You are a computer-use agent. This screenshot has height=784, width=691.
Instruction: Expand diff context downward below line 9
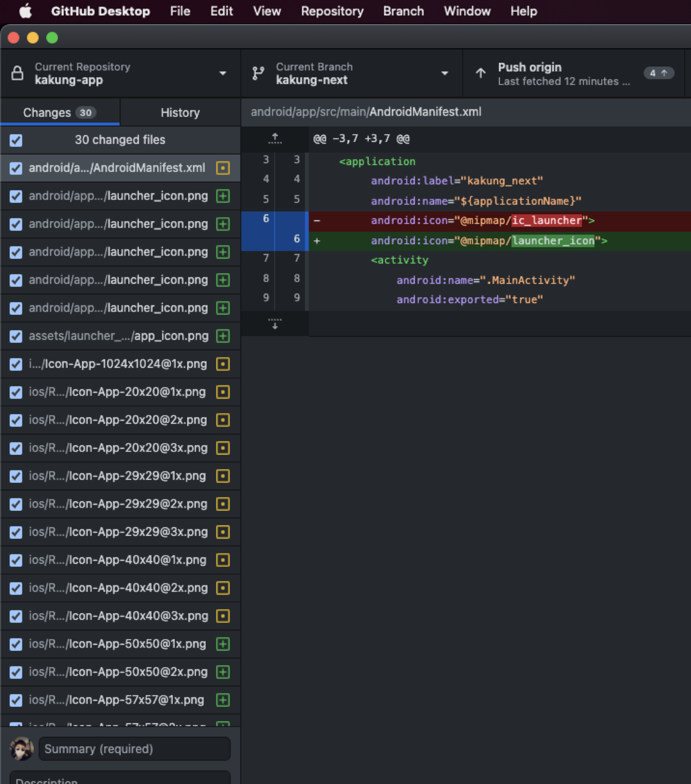point(275,323)
